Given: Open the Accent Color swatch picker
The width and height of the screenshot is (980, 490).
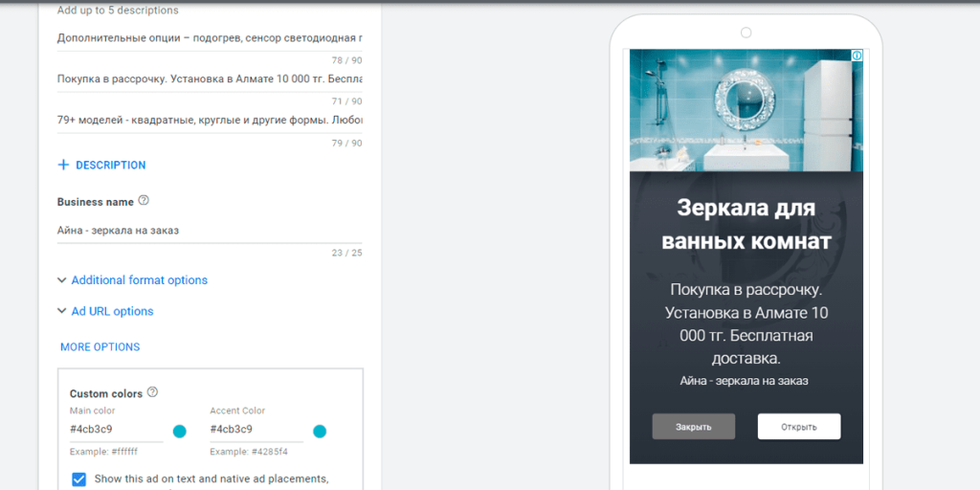Looking at the screenshot, I should (320, 432).
